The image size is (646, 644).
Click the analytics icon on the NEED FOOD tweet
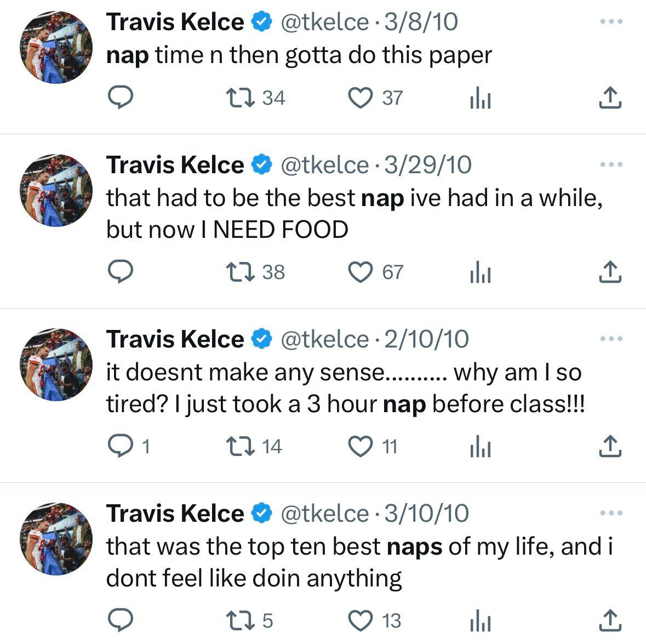point(479,271)
